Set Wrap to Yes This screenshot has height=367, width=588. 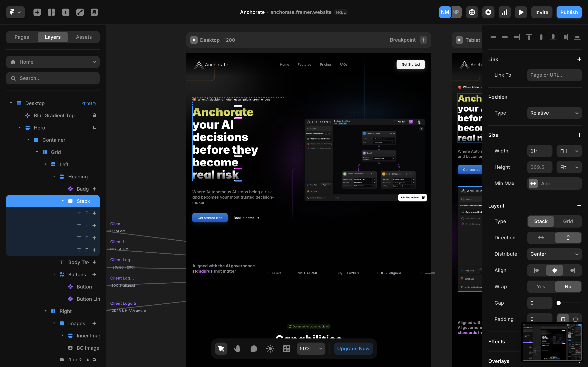click(x=541, y=287)
